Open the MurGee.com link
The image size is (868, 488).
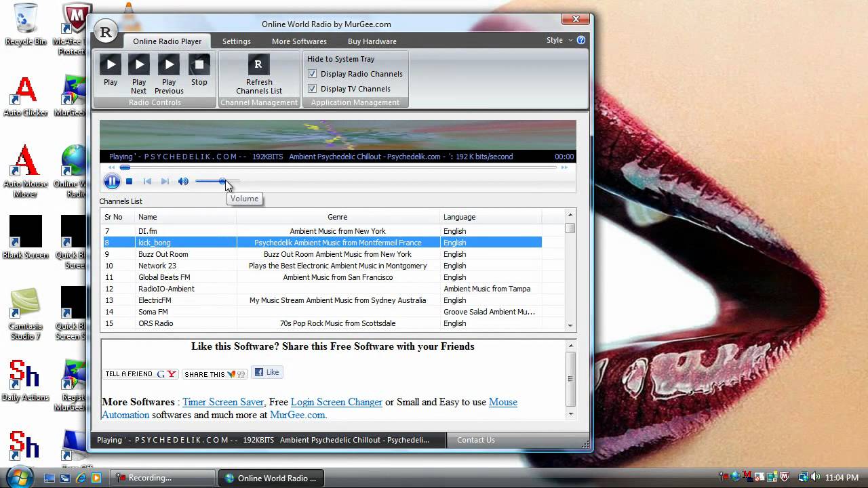297,415
